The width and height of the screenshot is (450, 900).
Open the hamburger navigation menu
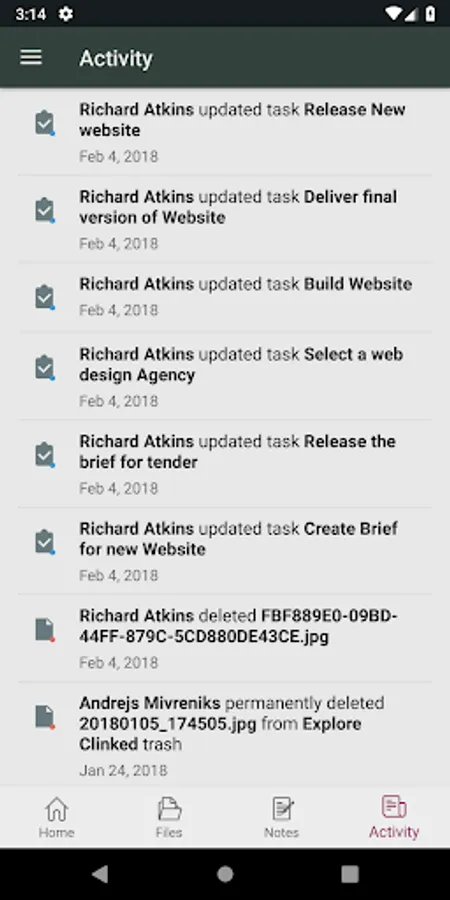[x=31, y=57]
